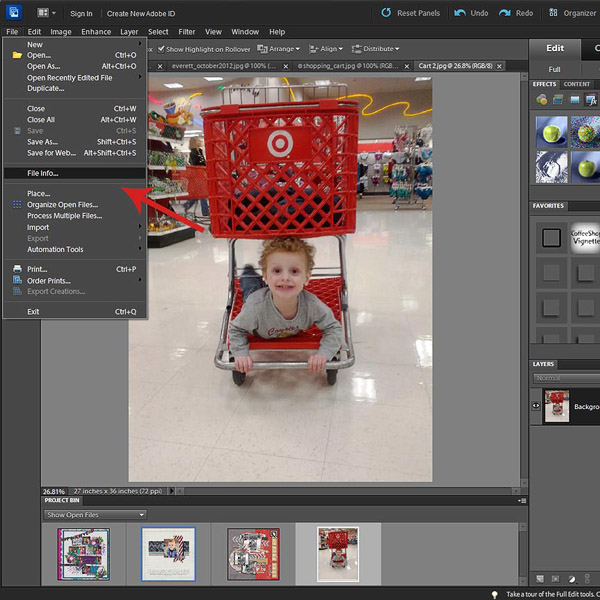Click the lightbulb tip icon in status bar
The width and height of the screenshot is (600, 600).
[494, 594]
